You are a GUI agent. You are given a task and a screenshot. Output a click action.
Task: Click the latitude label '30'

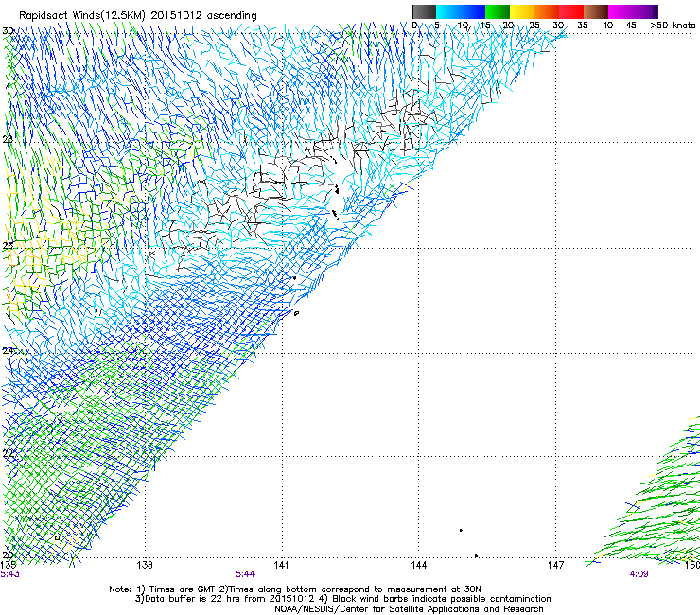pyautogui.click(x=8, y=31)
